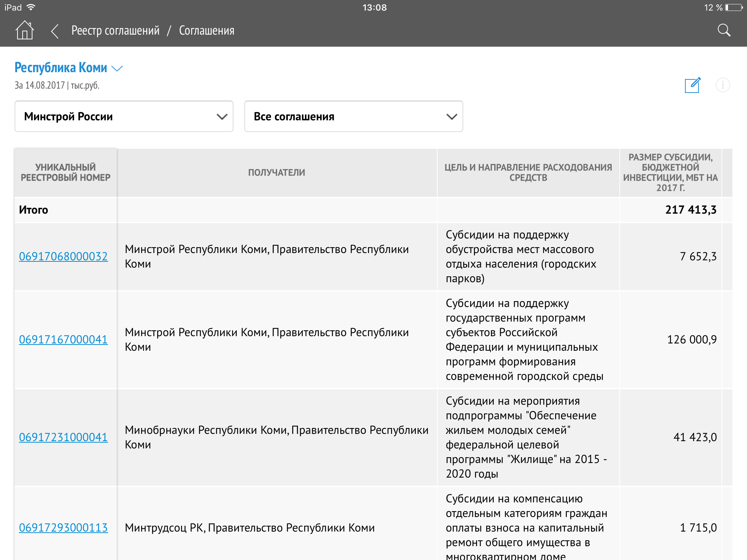Click the Размер субсидии column header
Screen dimensions: 747x560
click(x=670, y=172)
